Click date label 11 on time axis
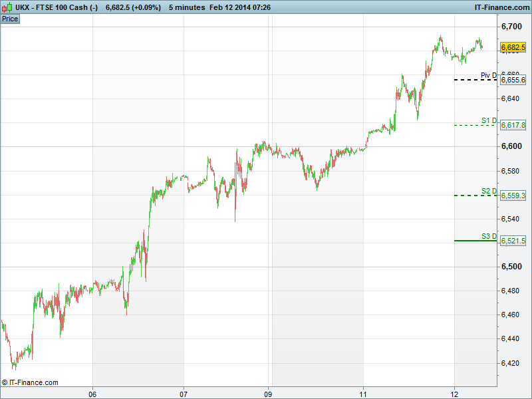 click(x=363, y=393)
